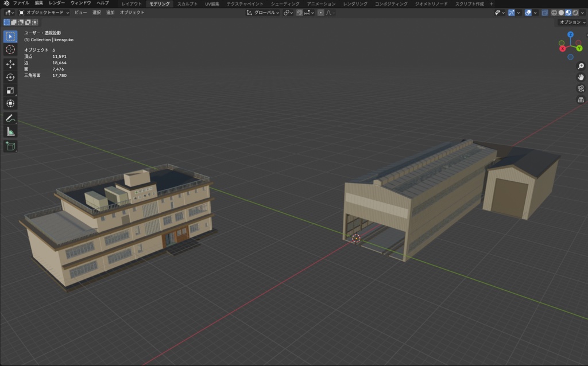Set selection mode to new selection icon
This screenshot has width=588, height=366.
pos(6,22)
